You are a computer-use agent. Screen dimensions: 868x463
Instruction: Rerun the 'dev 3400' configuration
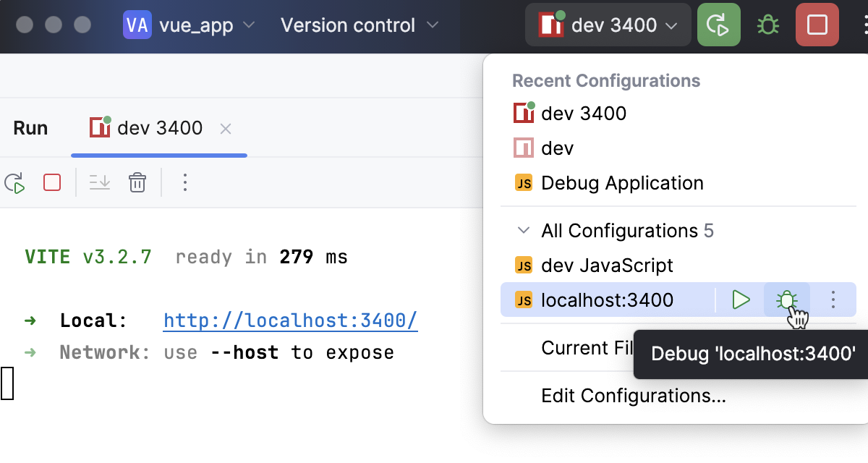(x=16, y=182)
